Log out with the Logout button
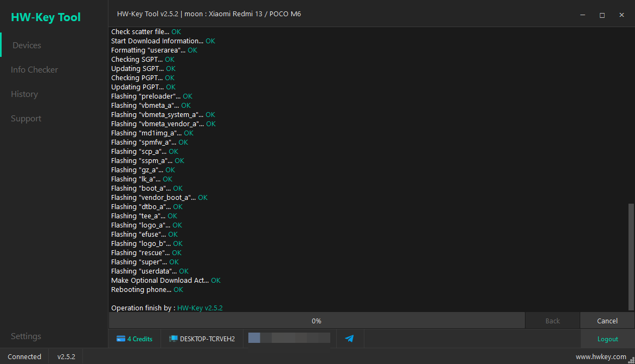The width and height of the screenshot is (635, 364). pos(607,339)
